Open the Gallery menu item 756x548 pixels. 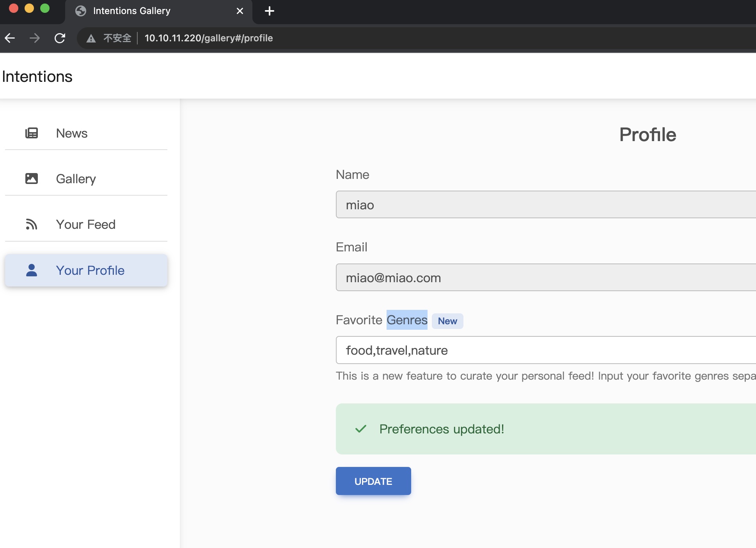click(x=76, y=179)
